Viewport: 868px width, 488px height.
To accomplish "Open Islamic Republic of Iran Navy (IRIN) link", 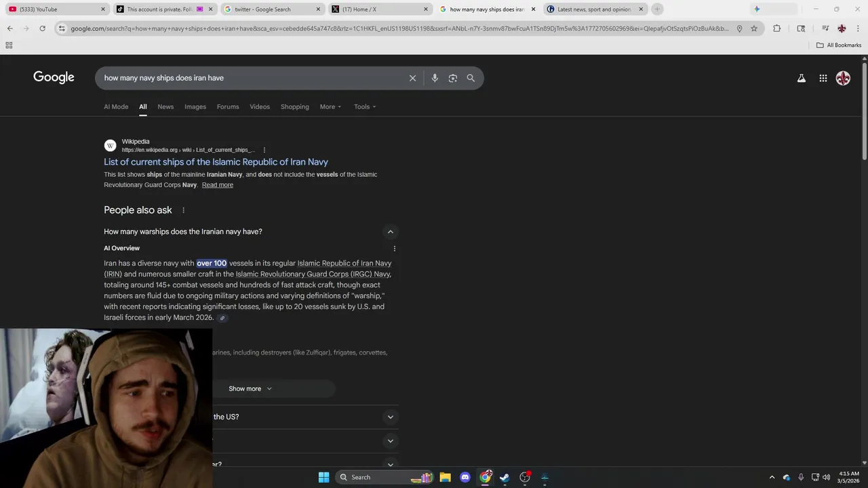I will coord(248,269).
